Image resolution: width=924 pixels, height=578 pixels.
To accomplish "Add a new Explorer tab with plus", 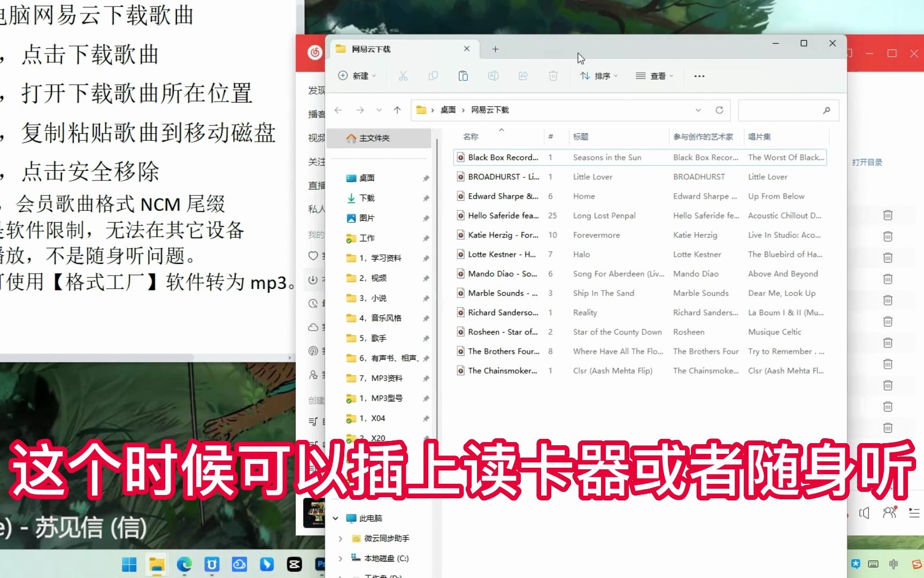I will (495, 49).
